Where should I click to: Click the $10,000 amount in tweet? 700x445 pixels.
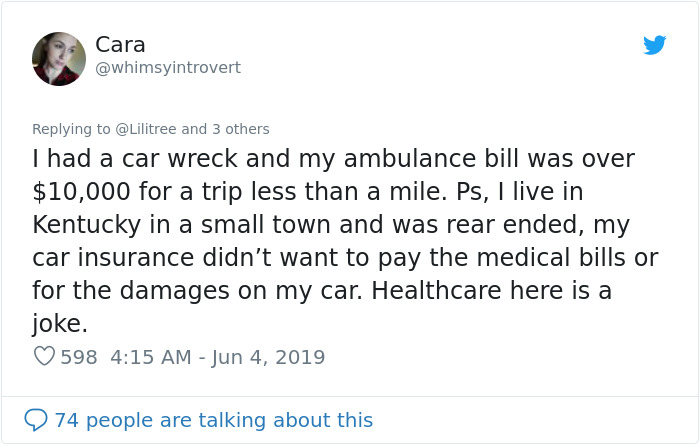pyautogui.click(x=81, y=192)
